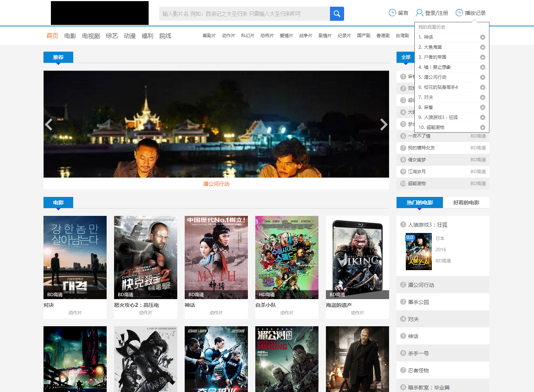Select the 全部 ranking tab
This screenshot has height=392, width=534.
click(x=406, y=57)
